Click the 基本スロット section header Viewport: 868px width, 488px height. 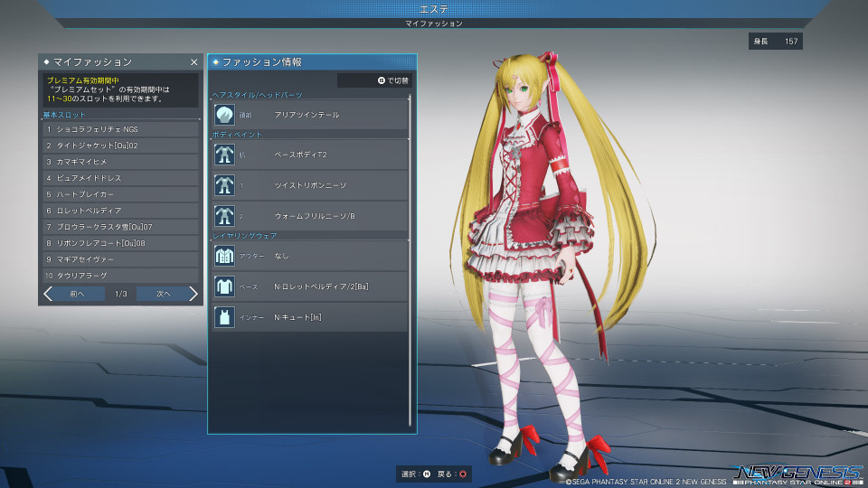64,115
